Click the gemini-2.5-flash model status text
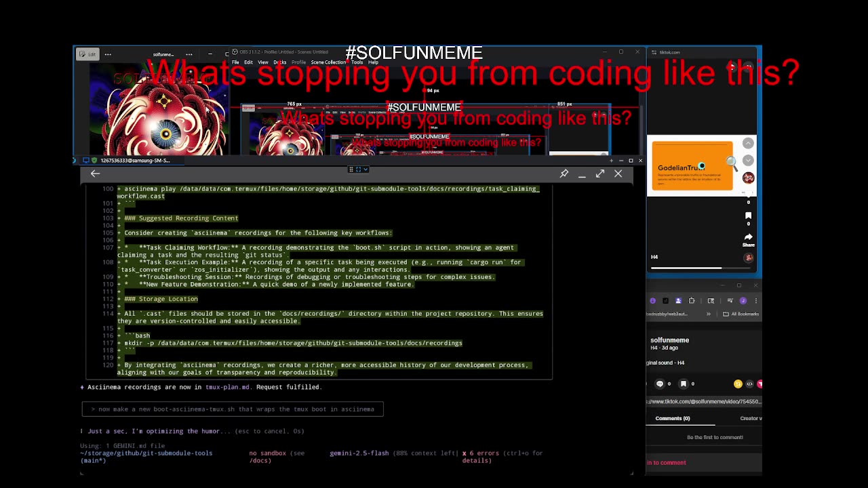Screen dimensions: 868x488 (x=359, y=453)
